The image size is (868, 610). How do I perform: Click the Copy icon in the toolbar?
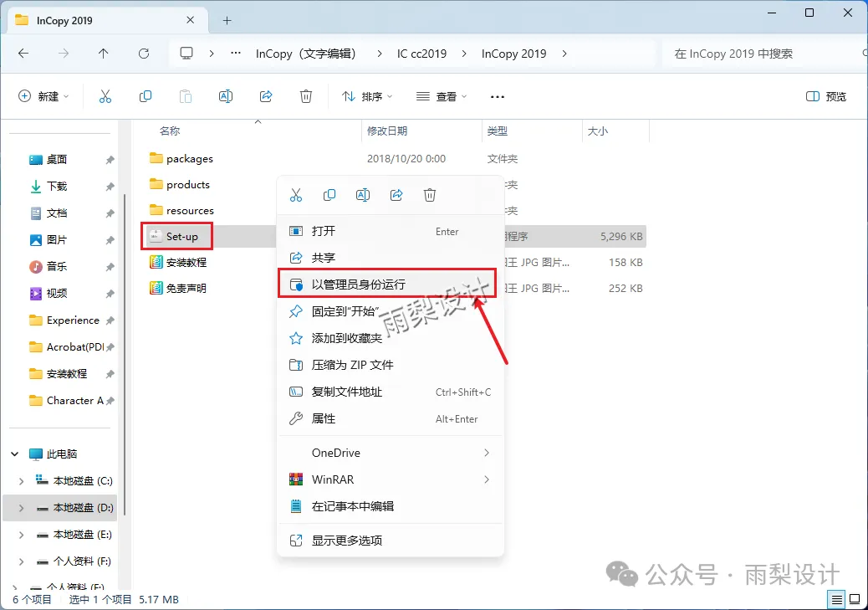pyautogui.click(x=145, y=96)
